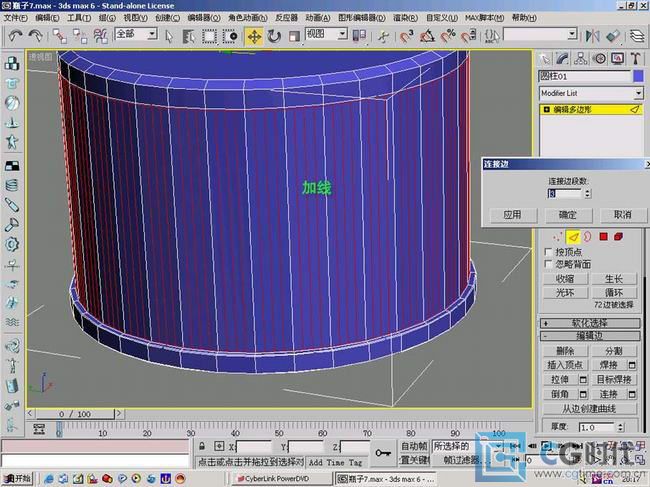
Task: Toggle the Spinner Snap icon
Action: click(x=468, y=36)
